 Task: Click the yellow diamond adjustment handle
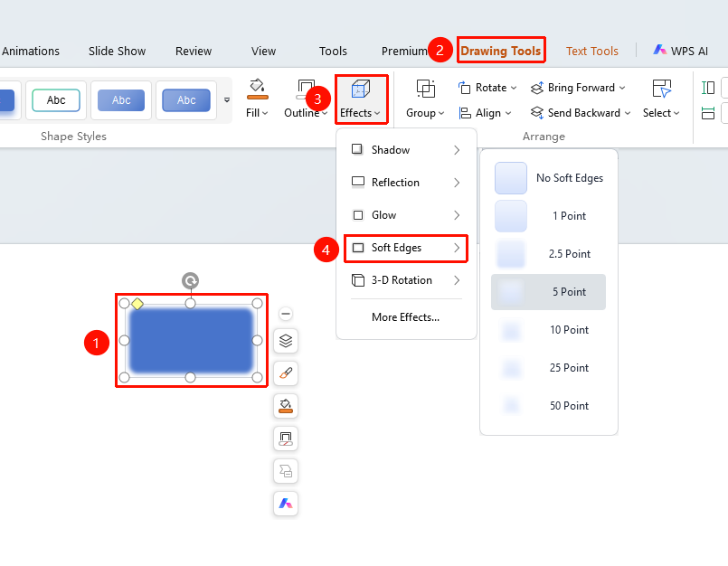(x=137, y=304)
